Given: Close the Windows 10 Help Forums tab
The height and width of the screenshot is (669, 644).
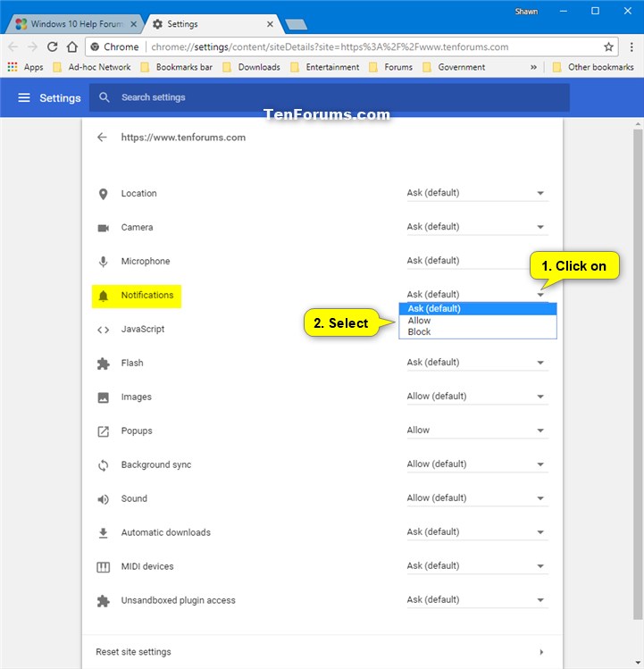Looking at the screenshot, I should (x=134, y=24).
